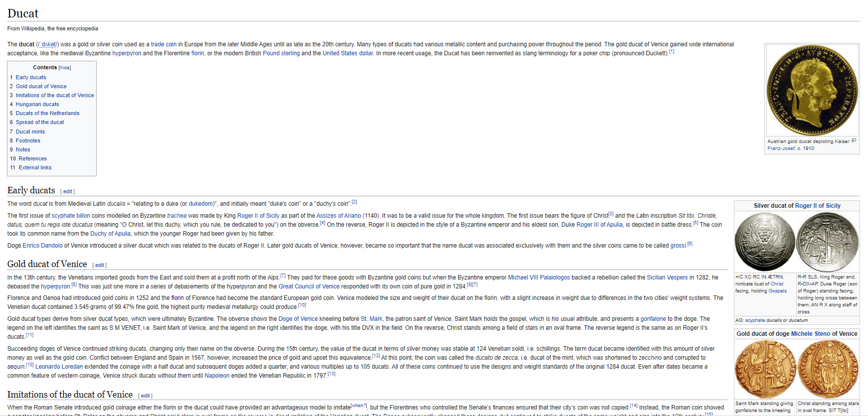Edit the Imitations of the ducat section
This screenshot has height=416, width=868.
click(145, 396)
